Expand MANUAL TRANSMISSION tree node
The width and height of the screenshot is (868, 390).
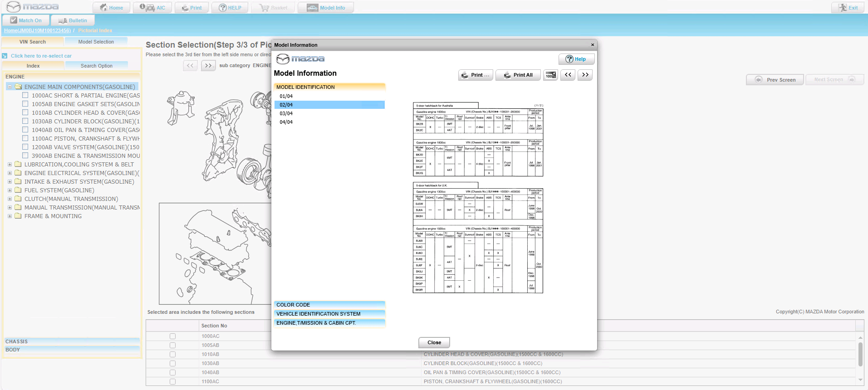click(x=10, y=207)
